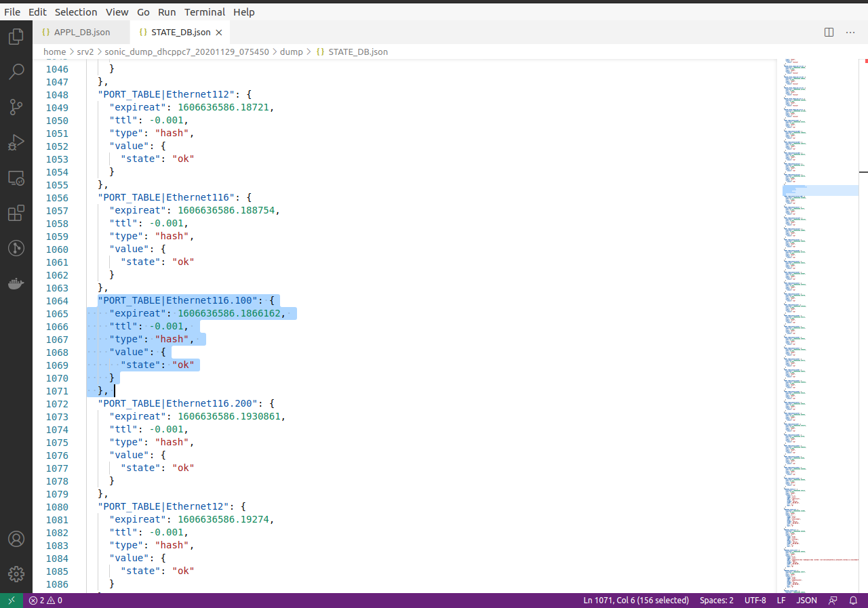Open the editor More Actions menu
This screenshot has width=868, height=608.
click(850, 32)
